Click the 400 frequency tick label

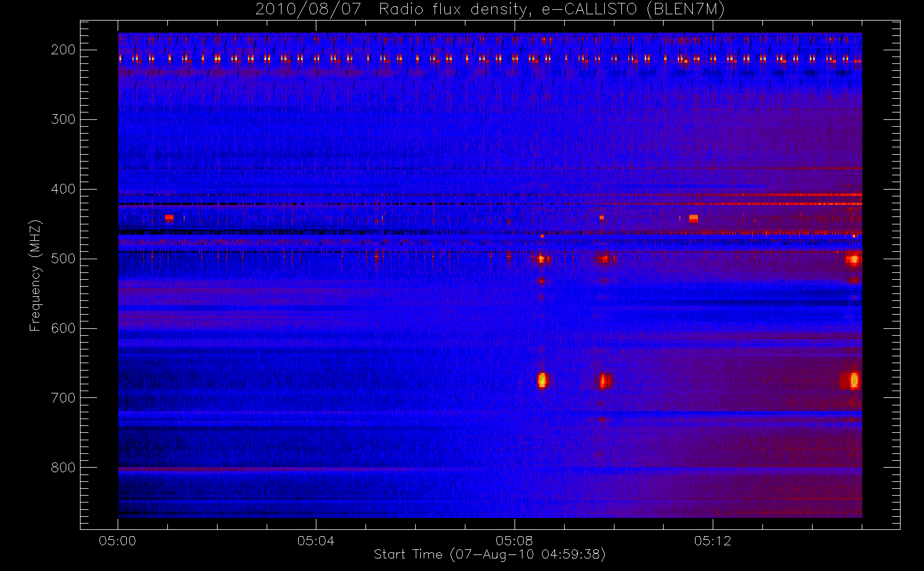(x=63, y=189)
